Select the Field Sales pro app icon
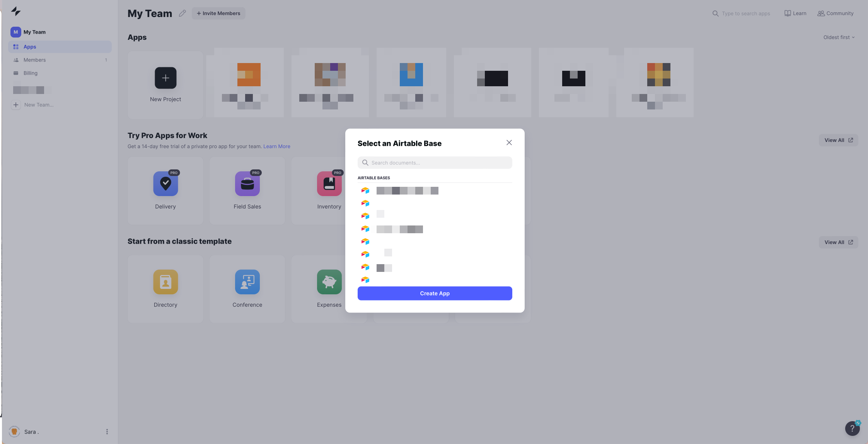This screenshot has height=444, width=868. tap(247, 184)
